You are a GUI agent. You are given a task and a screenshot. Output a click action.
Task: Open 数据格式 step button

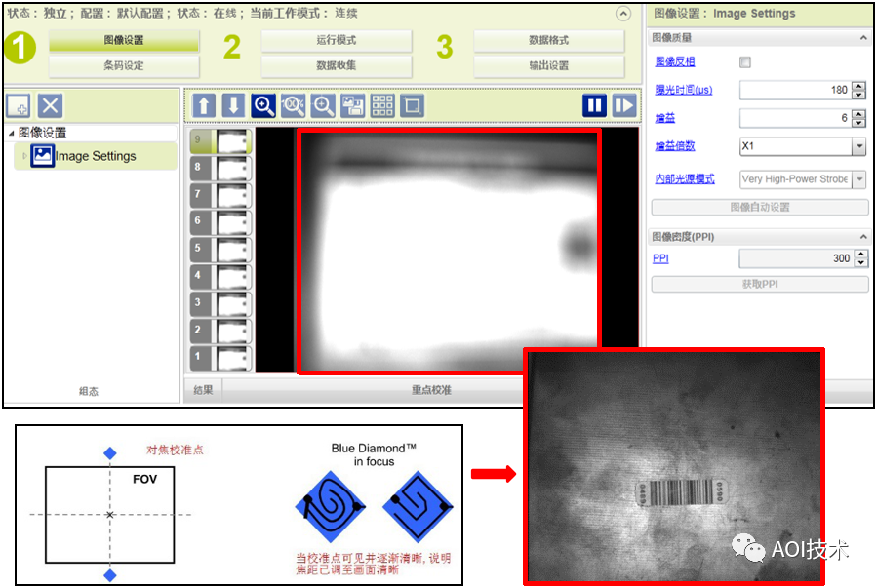coord(548,40)
